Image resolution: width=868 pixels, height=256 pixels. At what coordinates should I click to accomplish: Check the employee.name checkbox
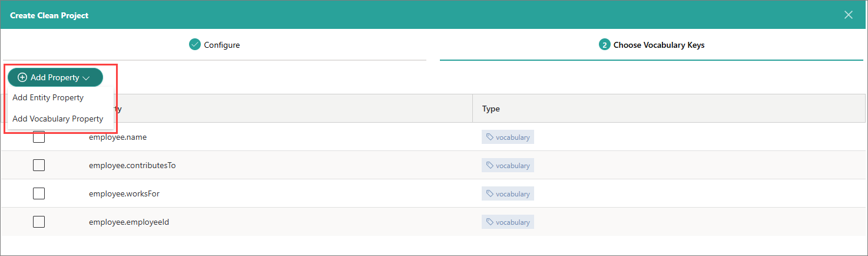coord(39,137)
